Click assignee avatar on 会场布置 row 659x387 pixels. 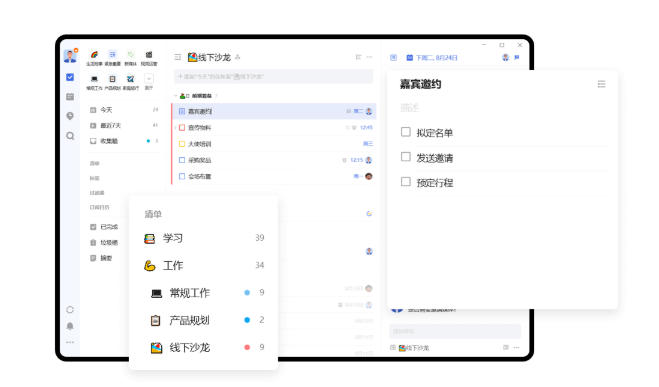369,176
